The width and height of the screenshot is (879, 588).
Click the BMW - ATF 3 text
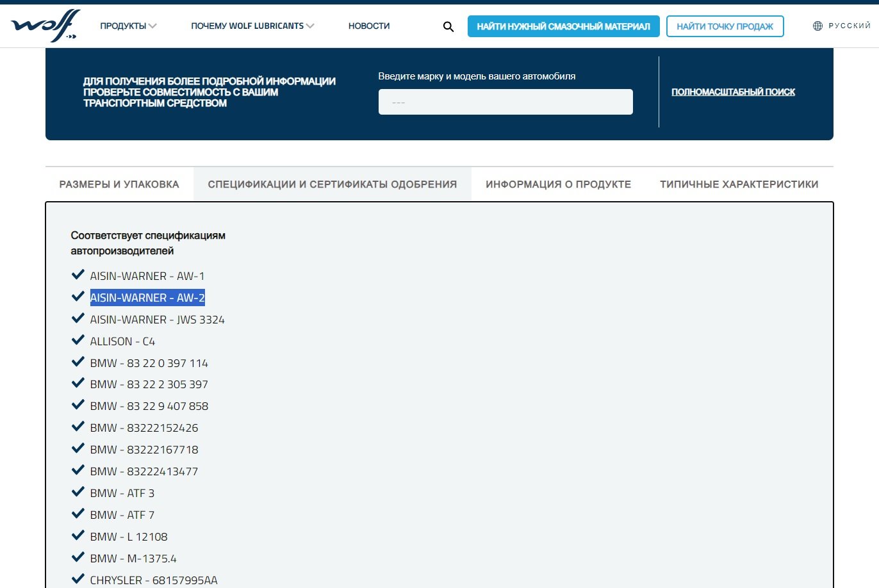(122, 493)
